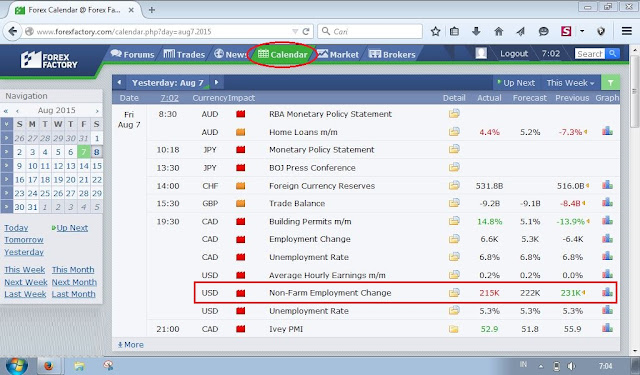
Task: Open the volume speaker tray icon
Action: tap(572, 366)
